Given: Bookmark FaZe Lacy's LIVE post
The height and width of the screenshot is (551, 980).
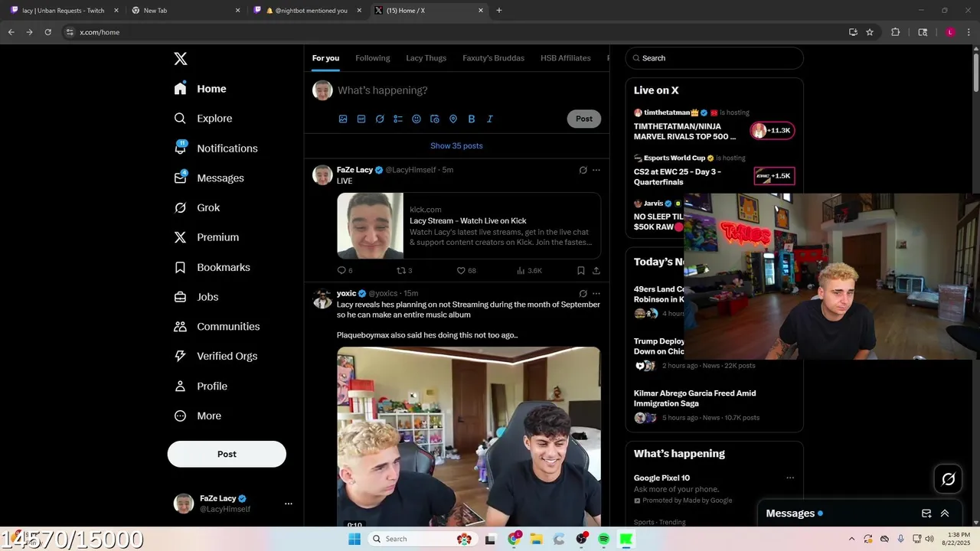Looking at the screenshot, I should point(581,270).
